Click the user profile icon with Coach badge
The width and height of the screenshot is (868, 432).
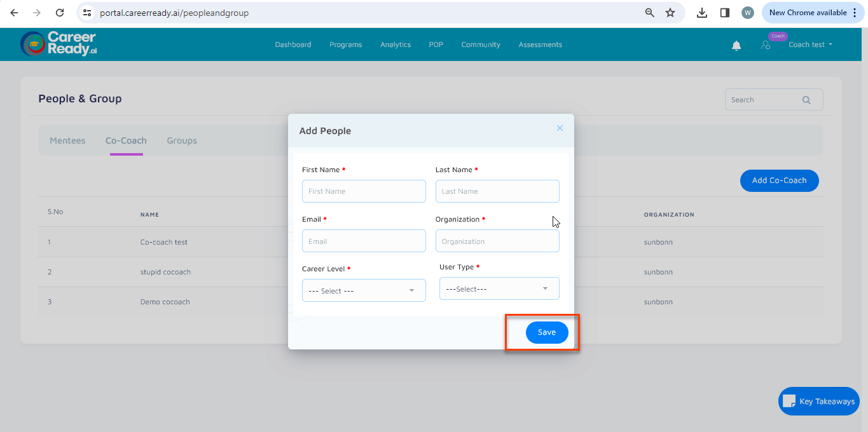pos(766,45)
